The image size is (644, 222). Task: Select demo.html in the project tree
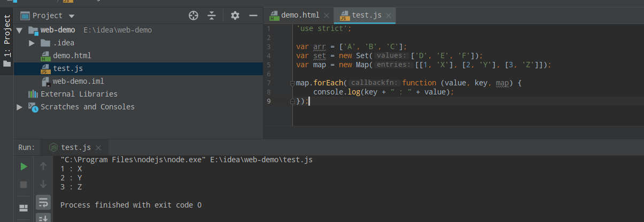(x=72, y=55)
